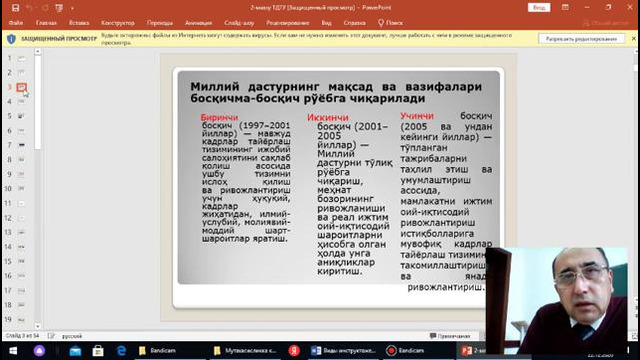The width and height of the screenshot is (640, 360).
Task: Open the Справка tab
Action: (354, 23)
